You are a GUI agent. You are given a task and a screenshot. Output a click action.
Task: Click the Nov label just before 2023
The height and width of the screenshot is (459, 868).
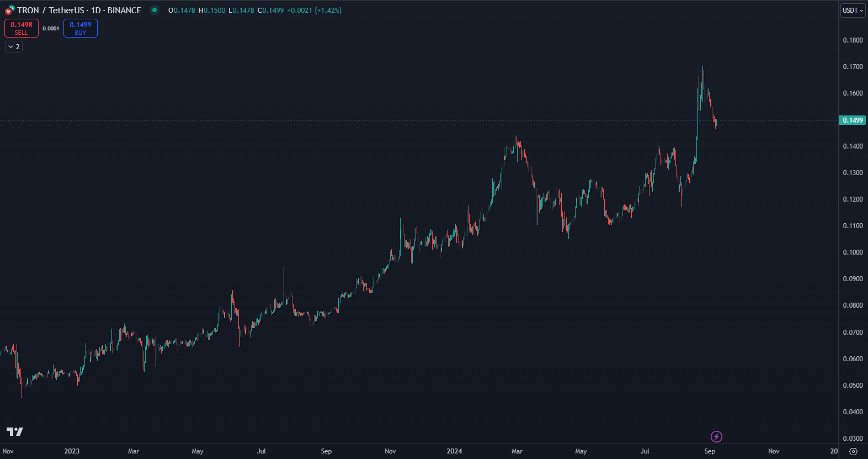pyautogui.click(x=8, y=451)
